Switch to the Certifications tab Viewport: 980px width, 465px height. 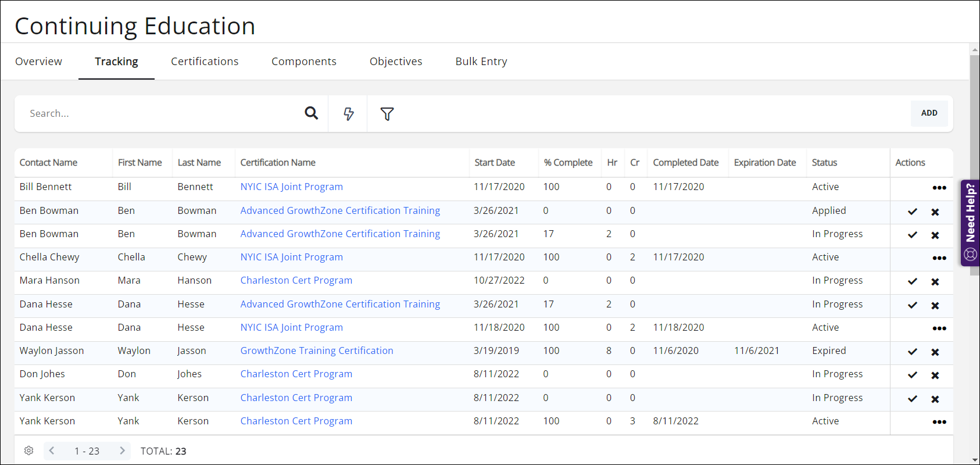205,62
